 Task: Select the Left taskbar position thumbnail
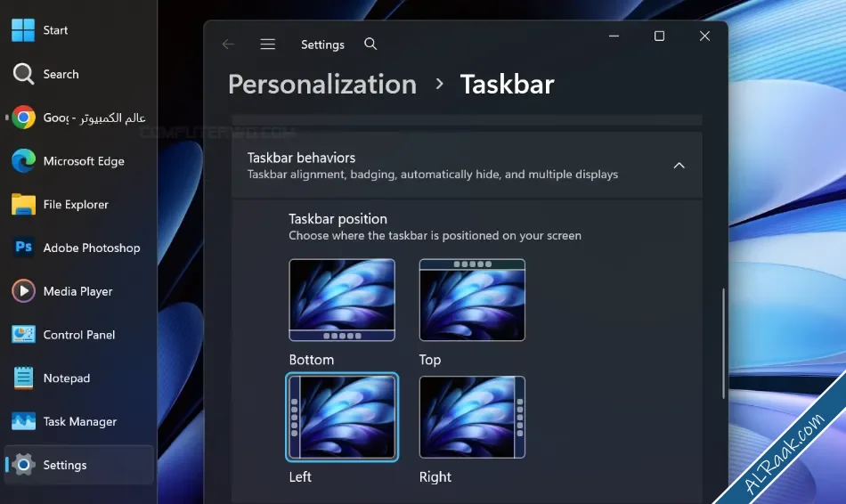click(342, 417)
